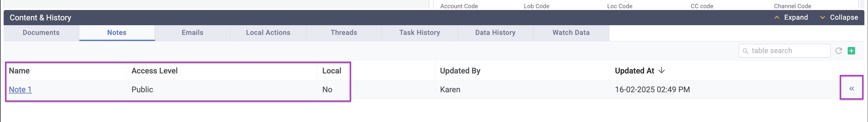The image size is (868, 122).
Task: Switch to the Documents tab
Action: 41,33
